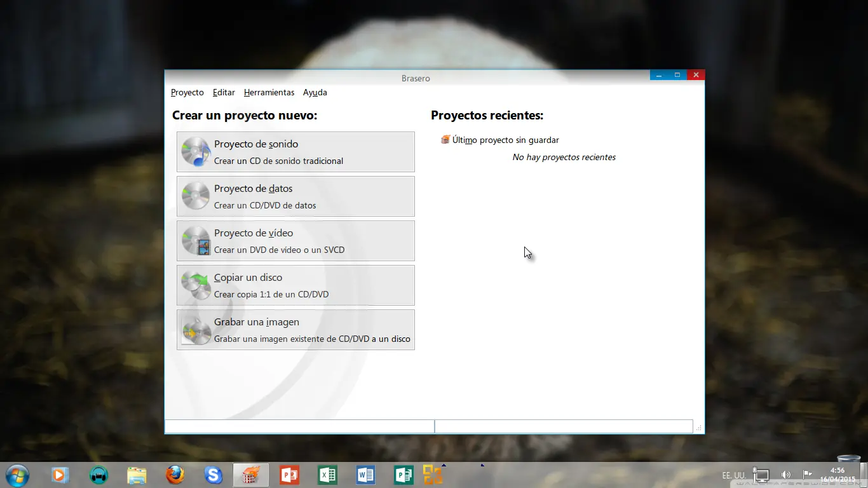Viewport: 868px width, 488px height.
Task: Open File Explorer from the taskbar
Action: (x=137, y=475)
